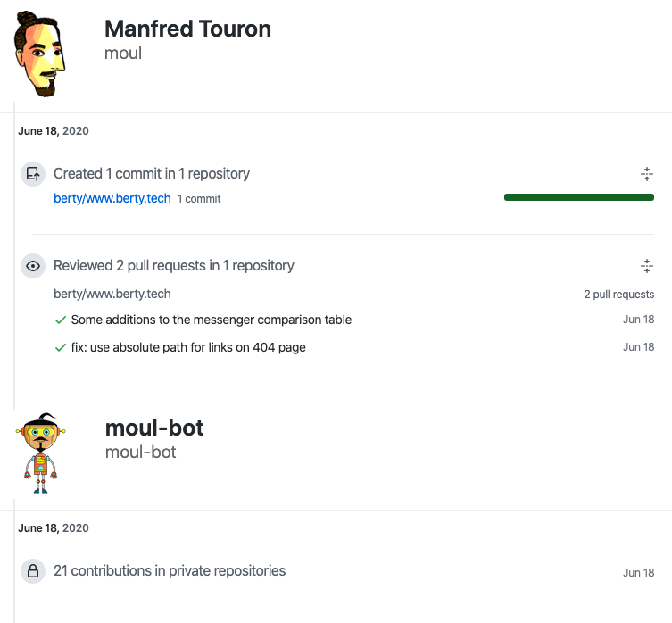Click 'Created 1 commit in 1 repository' header
Screen dimensions: 672x623
152,173
